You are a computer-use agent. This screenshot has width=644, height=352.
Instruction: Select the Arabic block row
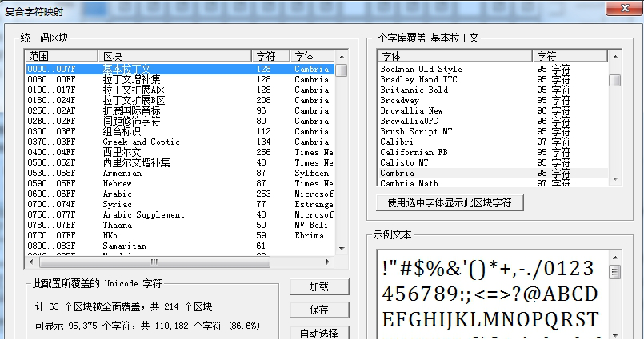180,194
